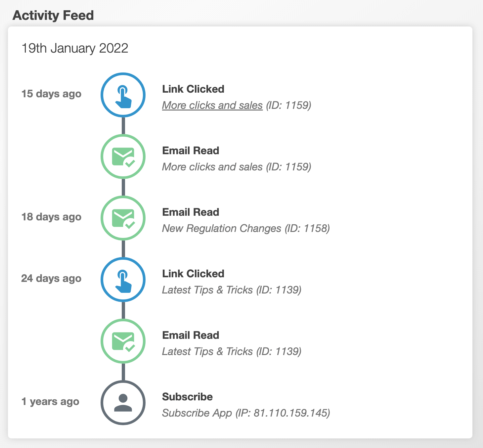Viewport: 483px width, 448px height.
Task: Click the Subscribe person icon
Action: click(x=123, y=403)
